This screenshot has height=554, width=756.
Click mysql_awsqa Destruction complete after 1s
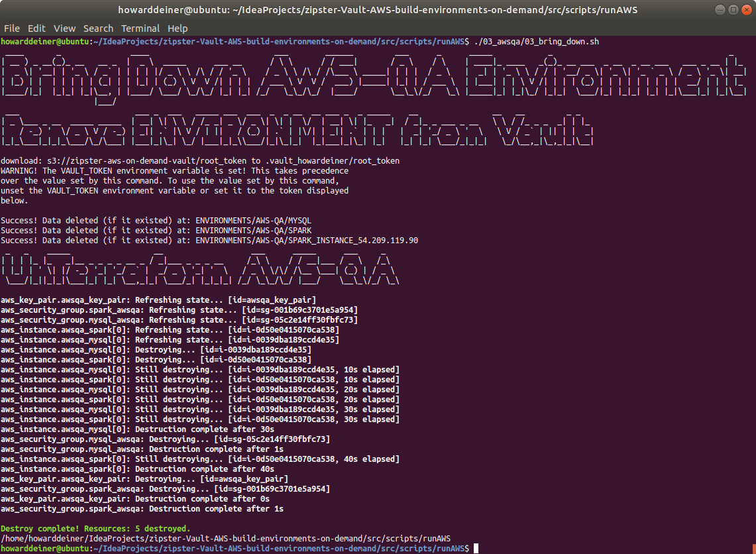pos(142,449)
